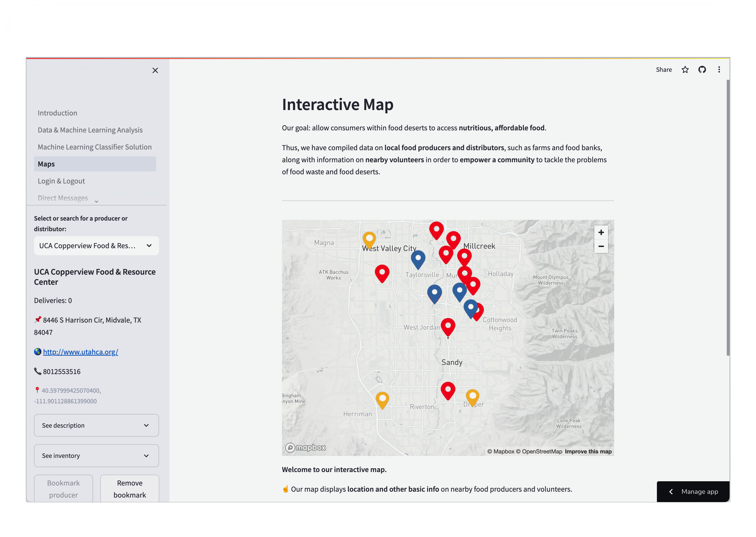
Task: Expand the See description section
Action: (x=96, y=425)
